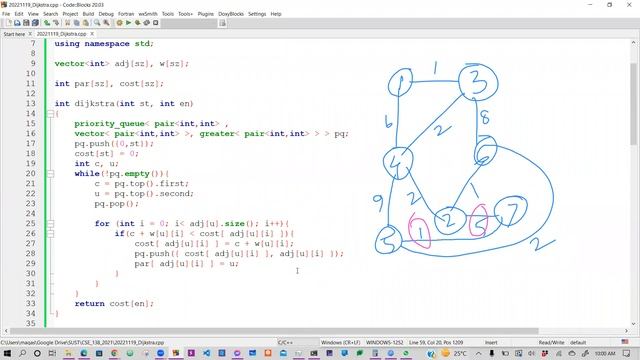Viewport: 640px width, 360px height.
Task: Close the 20221119_Dijkstra.cpp tab
Action: [92, 34]
